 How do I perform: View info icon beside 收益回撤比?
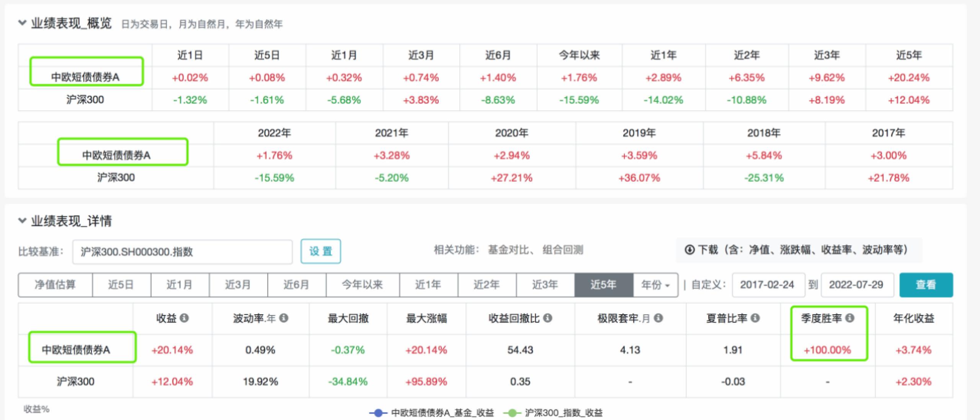(547, 318)
